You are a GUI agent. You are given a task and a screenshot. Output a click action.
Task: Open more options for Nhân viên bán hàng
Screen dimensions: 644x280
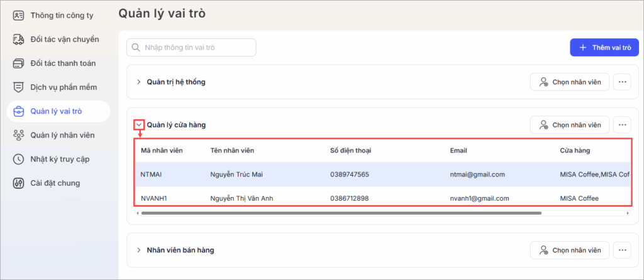(x=622, y=250)
